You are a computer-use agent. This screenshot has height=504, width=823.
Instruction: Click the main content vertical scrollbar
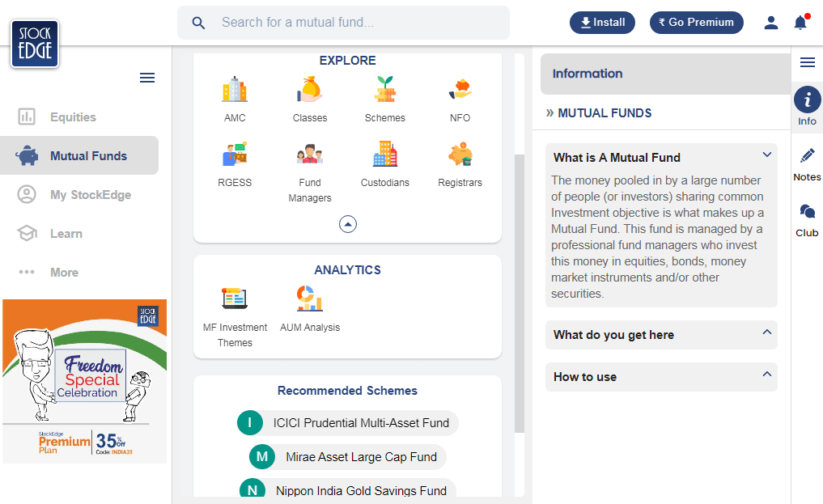(x=520, y=294)
